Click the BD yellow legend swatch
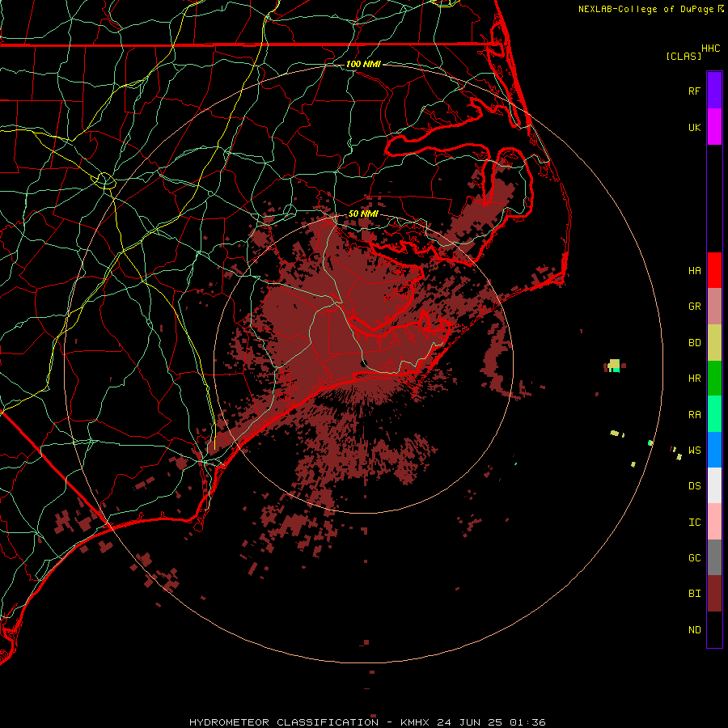 [x=714, y=343]
